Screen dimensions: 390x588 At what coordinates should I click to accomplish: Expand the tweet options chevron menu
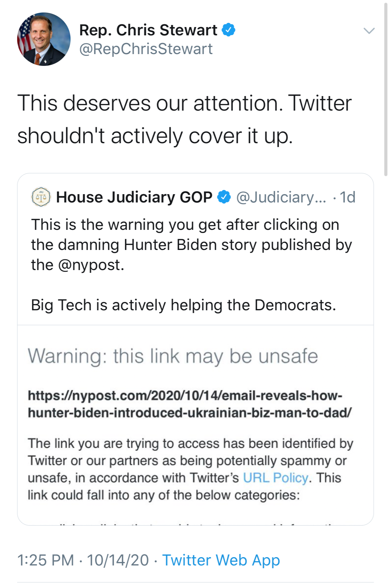[x=369, y=31]
